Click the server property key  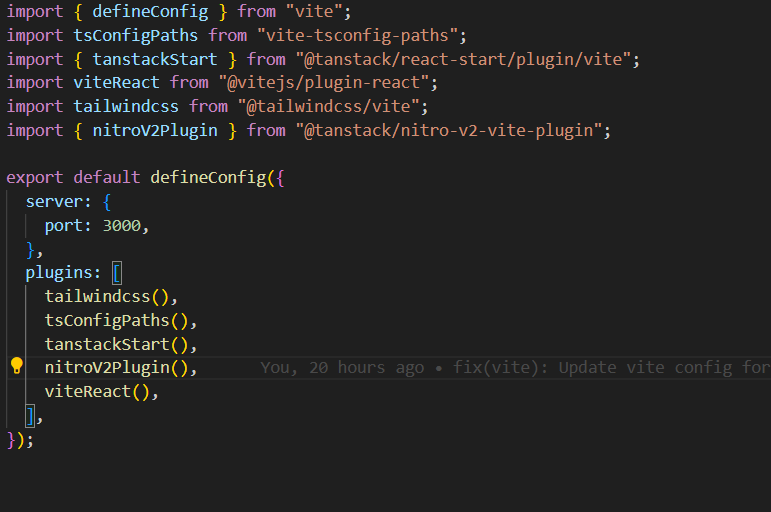[54, 202]
